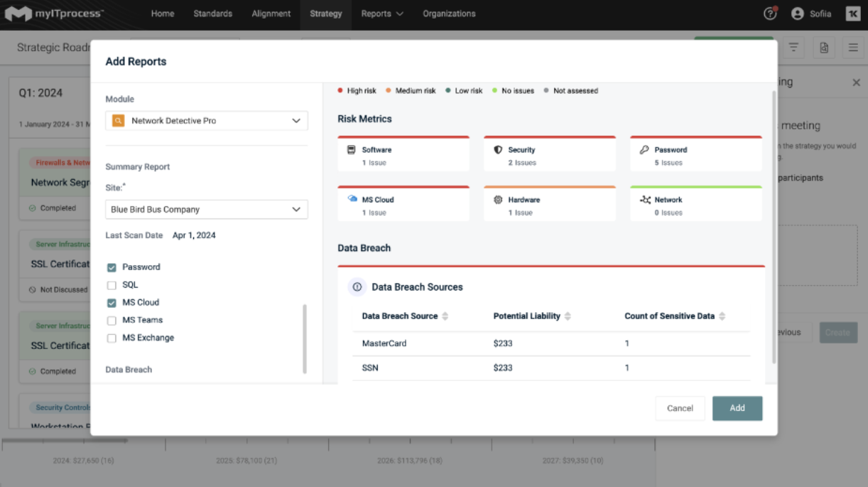
Task: Click the cloud icon on the MS Cloud risk card
Action: (352, 199)
